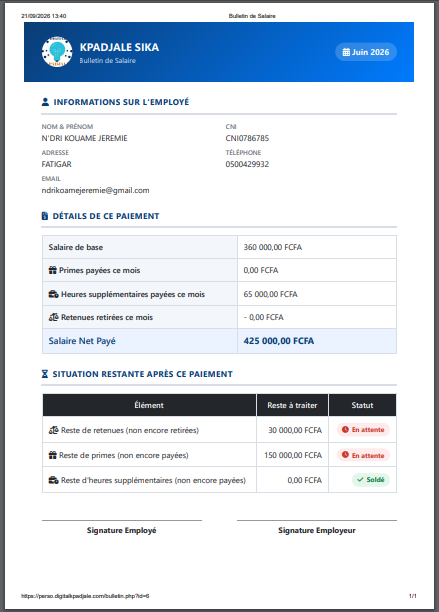
Task: Click the gift icon in Reste de primes row
Action: pos(53,455)
